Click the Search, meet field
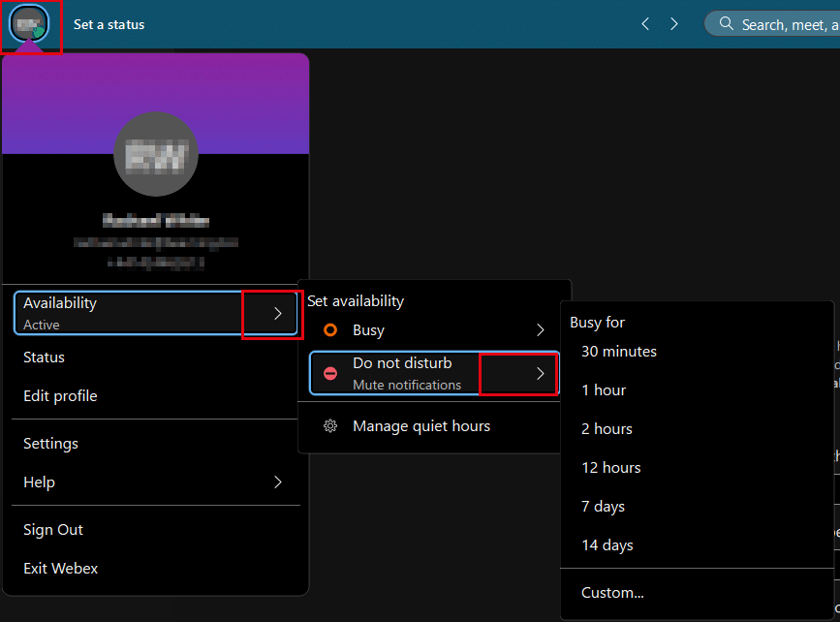The image size is (840, 622). [772, 24]
